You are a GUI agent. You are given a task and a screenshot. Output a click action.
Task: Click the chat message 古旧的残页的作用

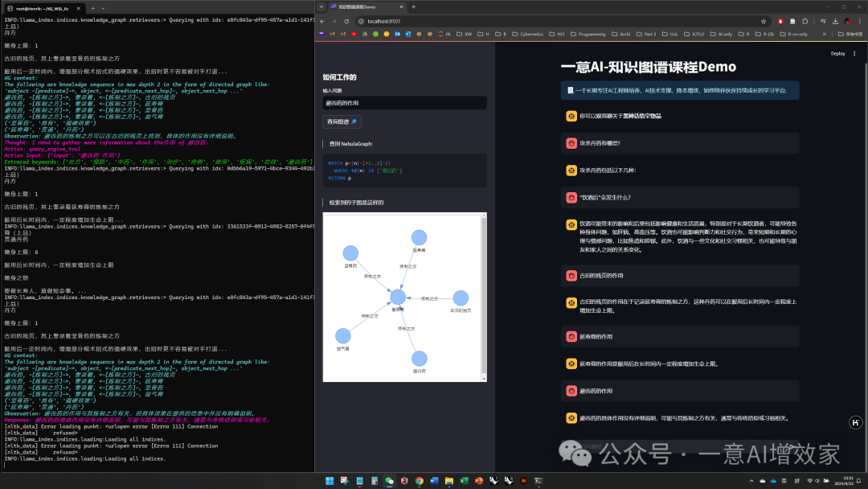(x=601, y=276)
